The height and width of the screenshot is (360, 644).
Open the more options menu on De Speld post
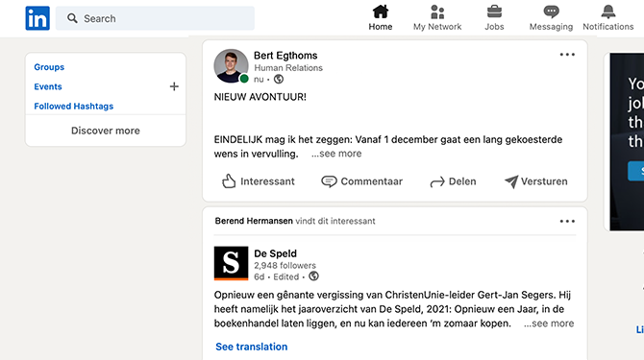567,222
